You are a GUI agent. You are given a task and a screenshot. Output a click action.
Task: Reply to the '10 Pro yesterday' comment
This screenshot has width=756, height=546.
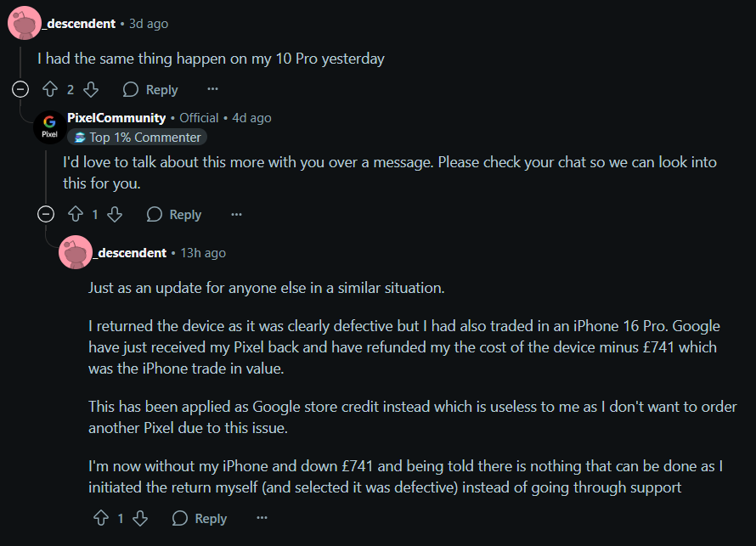click(150, 89)
